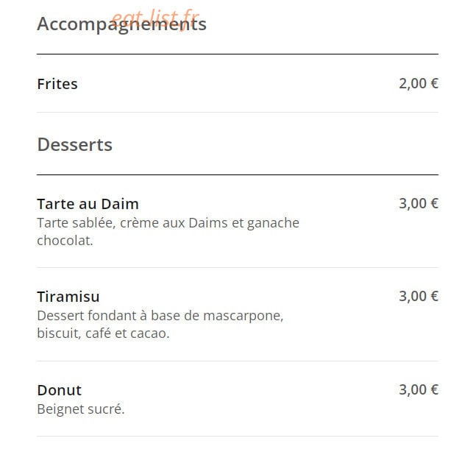Select the Frites menu item name
Viewport: 476px width, 452px height.
(x=57, y=84)
